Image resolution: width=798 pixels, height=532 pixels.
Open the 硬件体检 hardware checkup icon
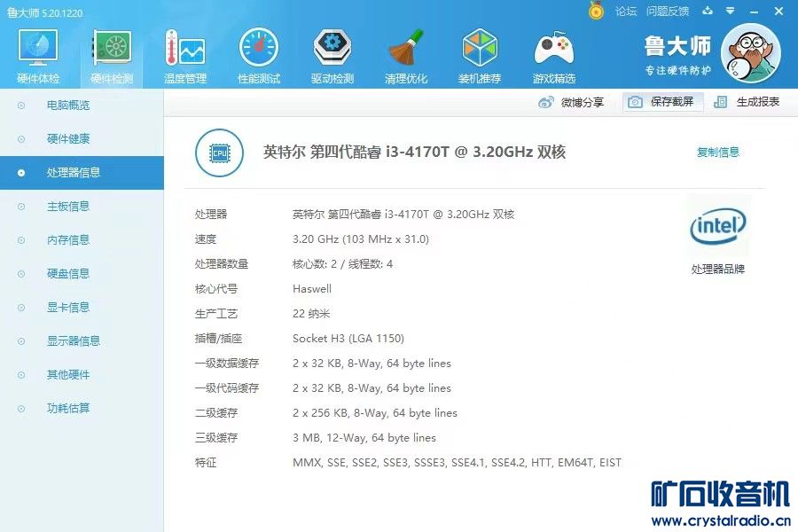click(38, 56)
